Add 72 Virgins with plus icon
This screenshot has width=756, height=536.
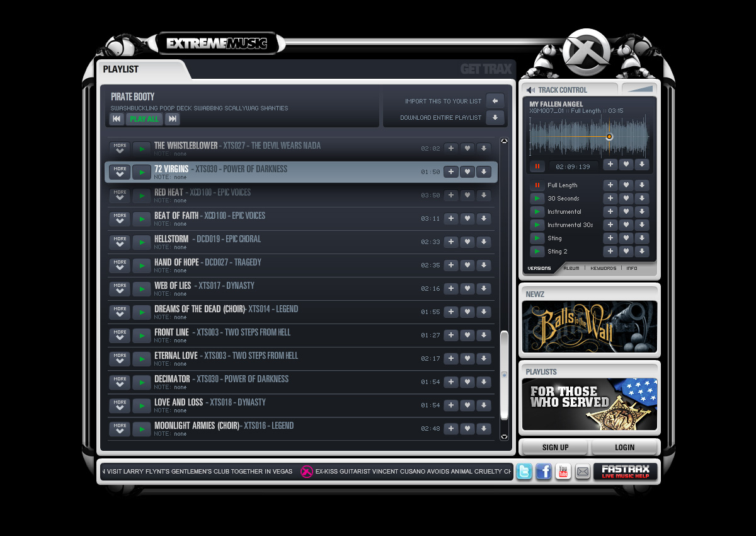[451, 172]
